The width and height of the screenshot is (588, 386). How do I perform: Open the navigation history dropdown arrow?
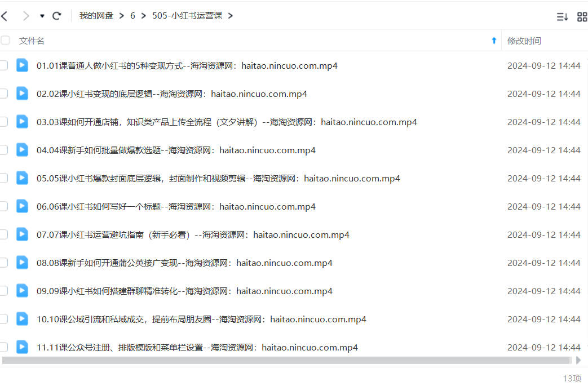click(42, 16)
